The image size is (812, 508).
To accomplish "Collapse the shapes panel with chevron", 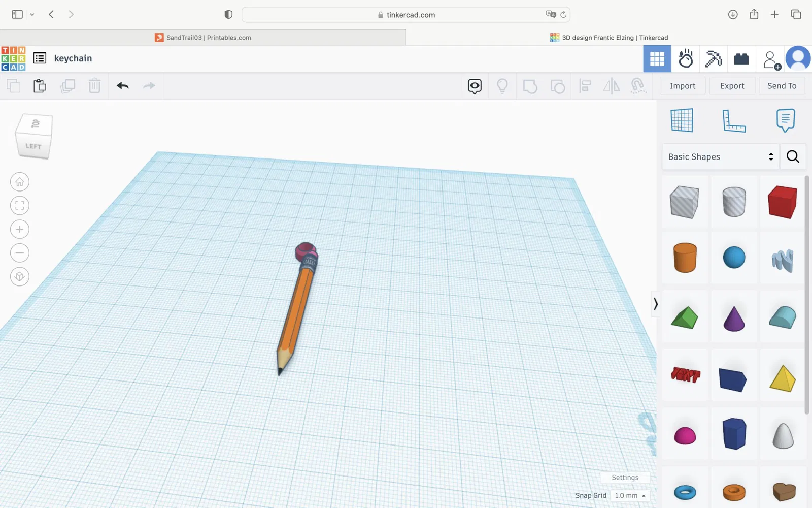I will [x=655, y=304].
